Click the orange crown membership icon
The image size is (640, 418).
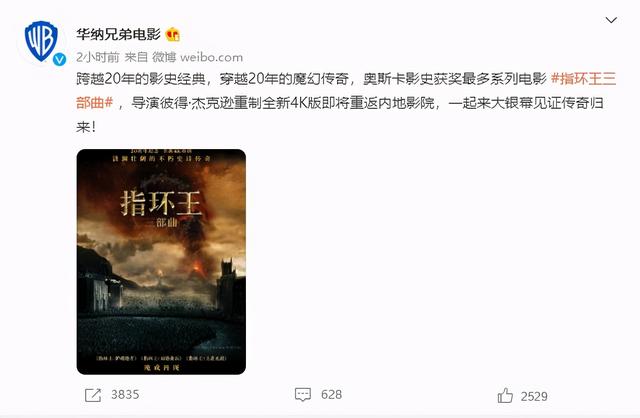173,35
